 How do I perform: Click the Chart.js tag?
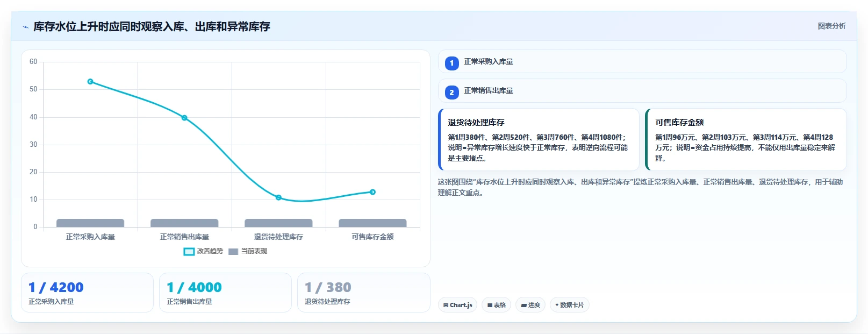(457, 305)
